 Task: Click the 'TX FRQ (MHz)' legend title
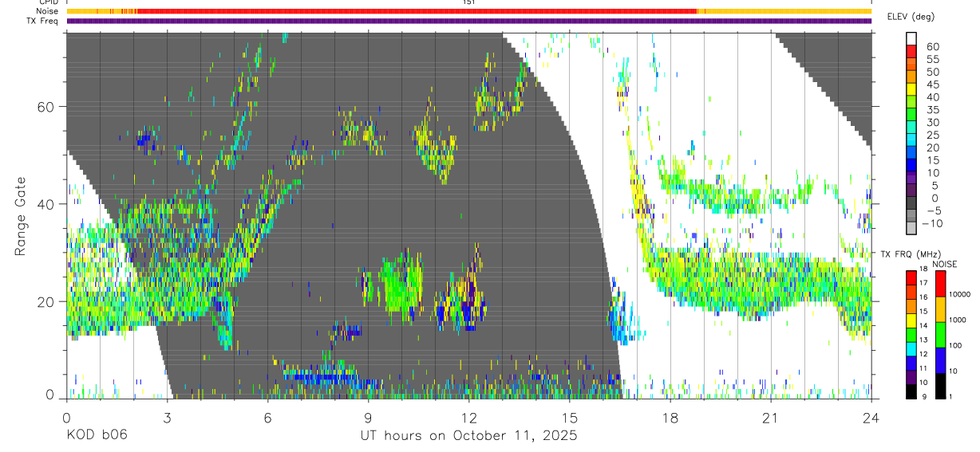tap(910, 254)
